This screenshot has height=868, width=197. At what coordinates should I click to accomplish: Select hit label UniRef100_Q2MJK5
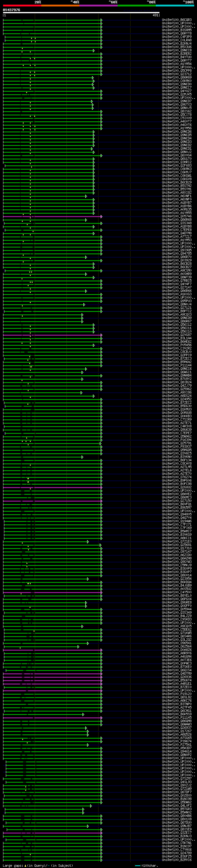(177, 94)
